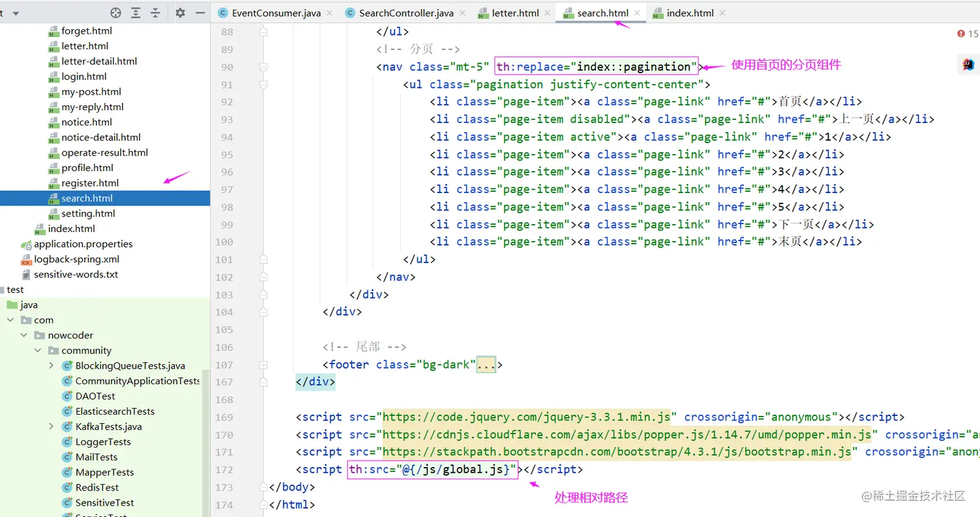Image resolution: width=980 pixels, height=517 pixels.
Task: Hide the project tool window with minus icon
Action: 200,13
